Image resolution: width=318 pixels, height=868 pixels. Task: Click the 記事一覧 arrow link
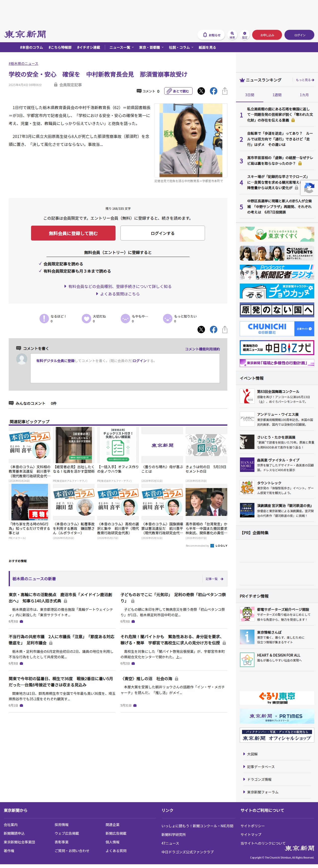click(215, 579)
